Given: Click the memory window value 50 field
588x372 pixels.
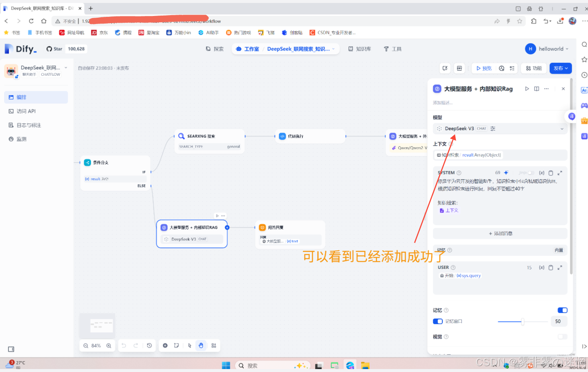Looking at the screenshot, I should click(x=558, y=322).
